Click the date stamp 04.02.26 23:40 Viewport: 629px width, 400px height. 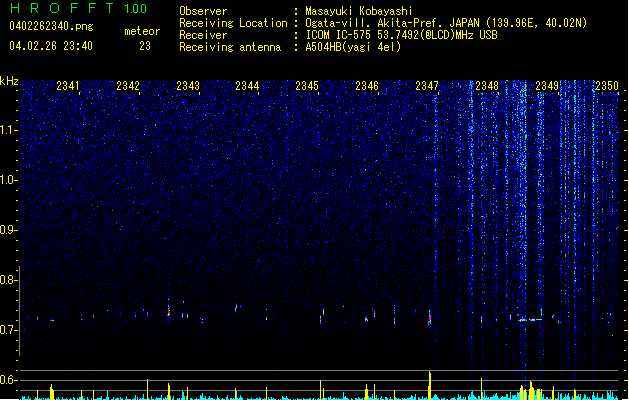pos(51,46)
